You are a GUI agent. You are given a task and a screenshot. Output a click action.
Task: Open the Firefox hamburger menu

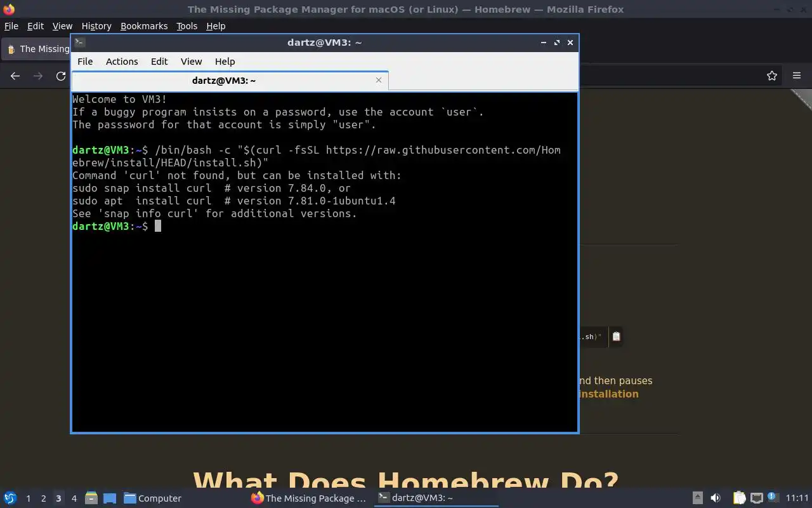pos(797,76)
